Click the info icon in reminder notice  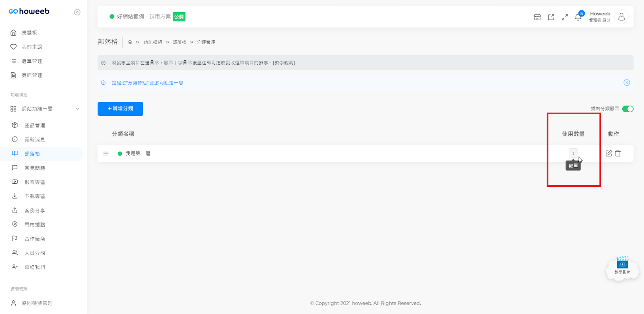click(103, 83)
